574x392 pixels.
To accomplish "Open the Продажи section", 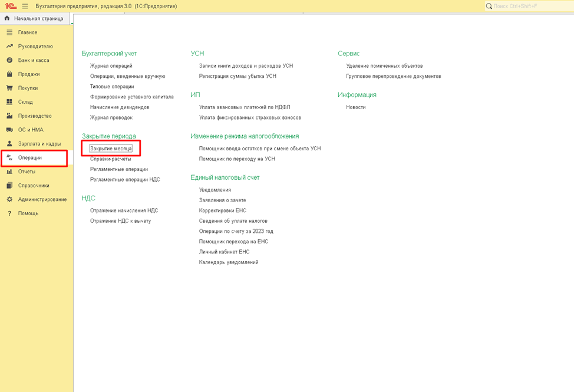I will click(x=29, y=74).
